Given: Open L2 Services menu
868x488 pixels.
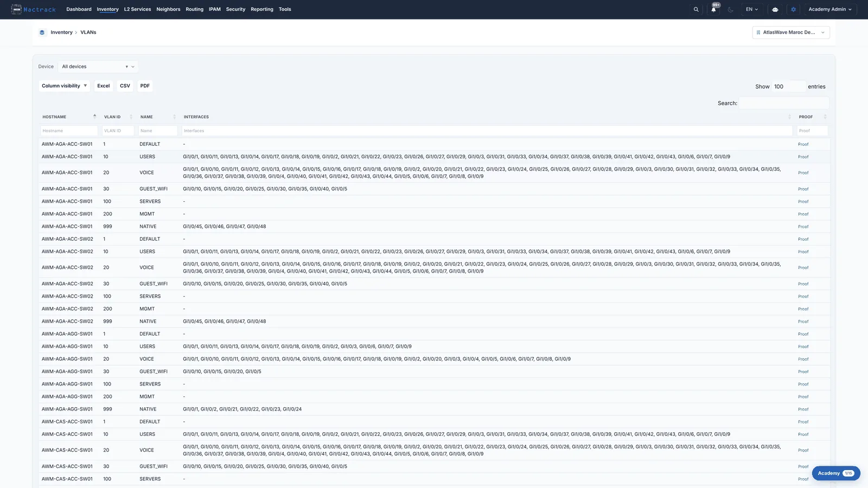Looking at the screenshot, I should (137, 9).
